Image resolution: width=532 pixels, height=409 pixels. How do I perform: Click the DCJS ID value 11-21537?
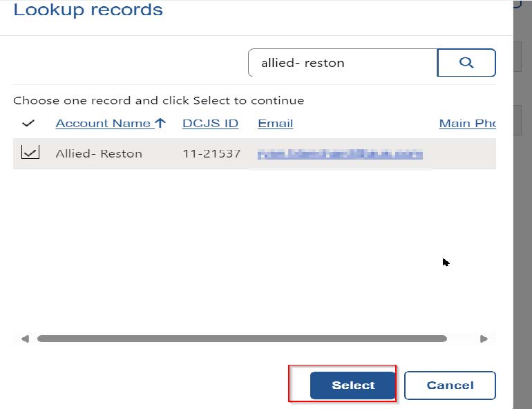(x=211, y=153)
